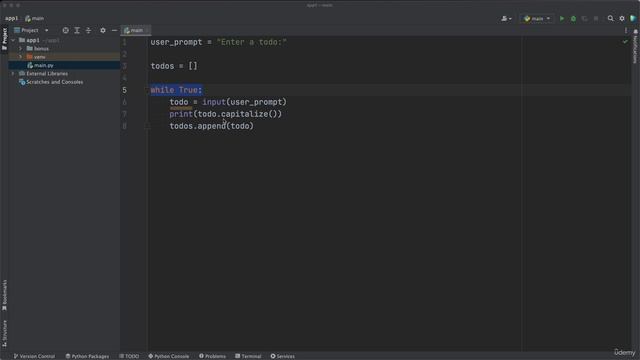
Task: Click the "todos = []" code line
Action: [x=174, y=66]
